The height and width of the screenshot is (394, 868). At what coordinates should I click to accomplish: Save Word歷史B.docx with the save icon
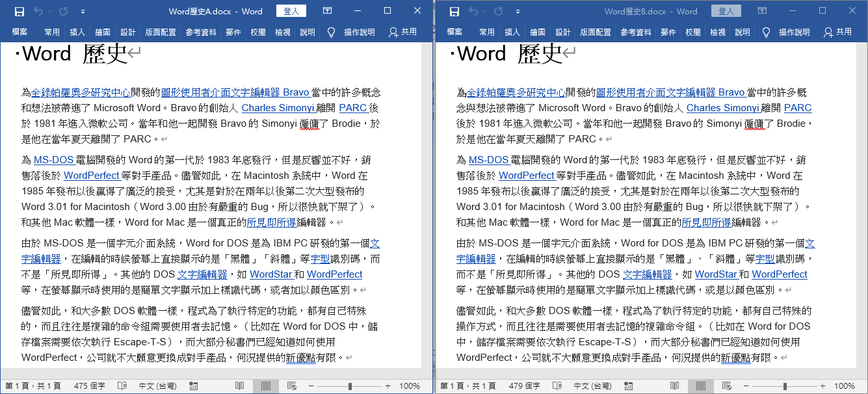pos(454,11)
